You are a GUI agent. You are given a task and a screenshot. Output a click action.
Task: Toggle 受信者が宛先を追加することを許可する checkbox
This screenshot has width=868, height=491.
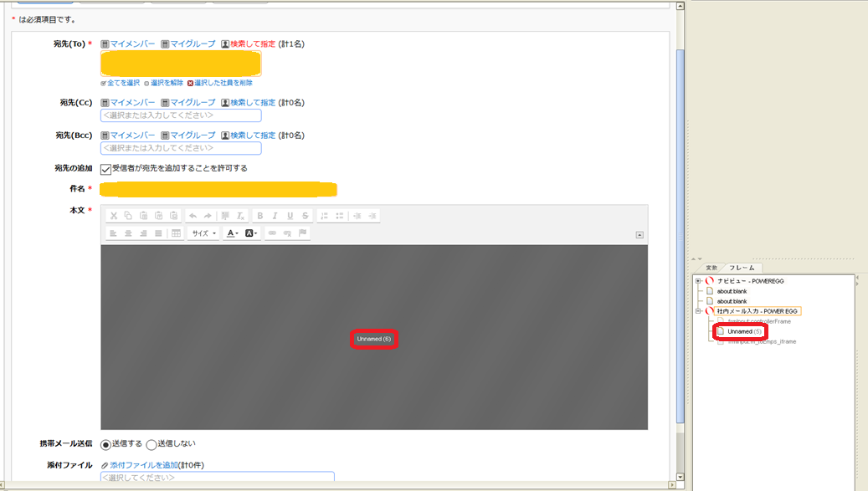tap(105, 169)
